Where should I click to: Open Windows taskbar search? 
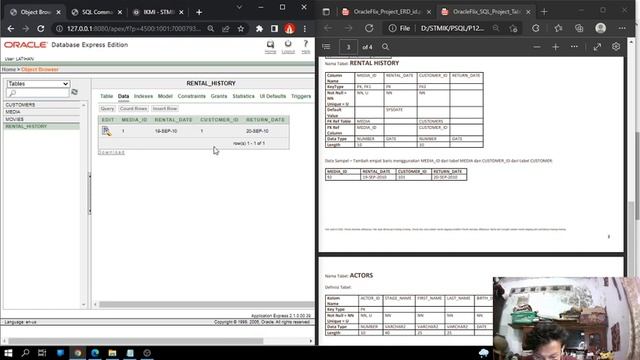coord(25,353)
